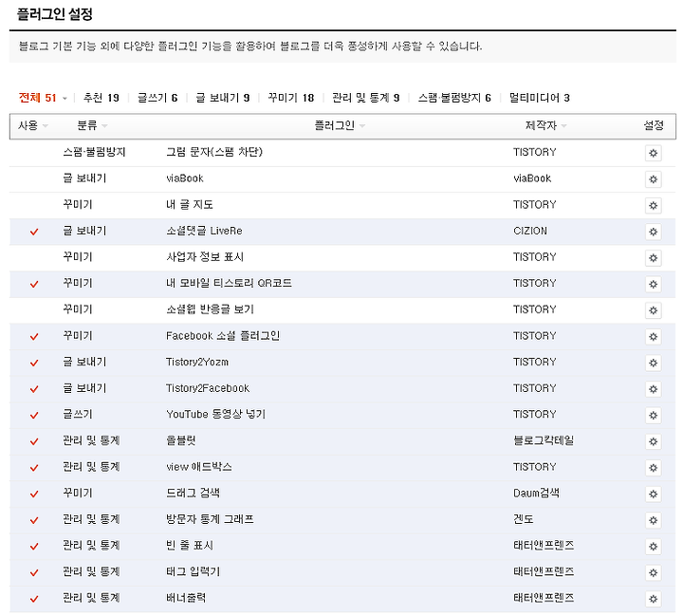Click the 방문자 통계 그래프 plugin name
The height and width of the screenshot is (616, 683).
click(210, 519)
